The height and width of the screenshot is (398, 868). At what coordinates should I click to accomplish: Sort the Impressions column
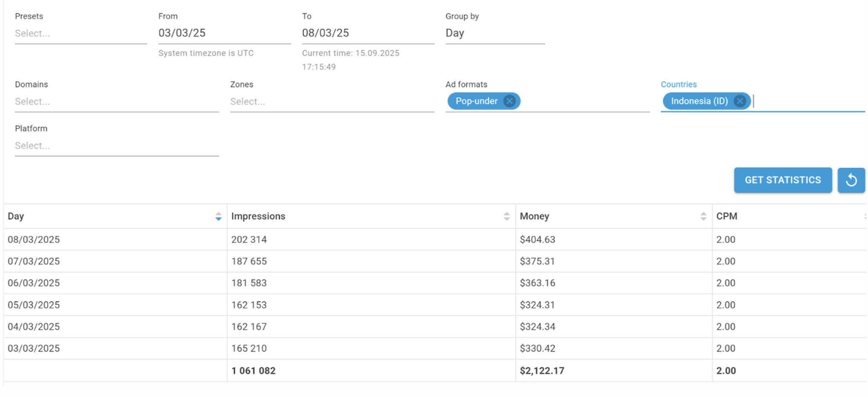(x=506, y=216)
